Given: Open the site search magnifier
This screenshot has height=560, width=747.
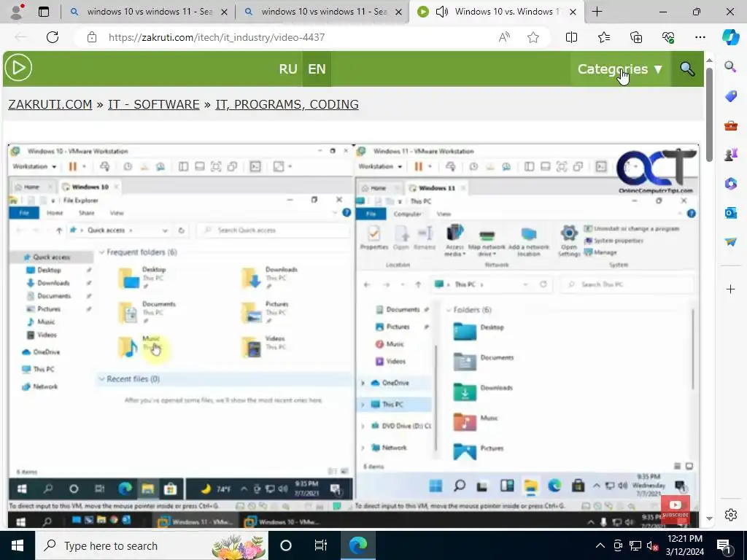Looking at the screenshot, I should (687, 69).
